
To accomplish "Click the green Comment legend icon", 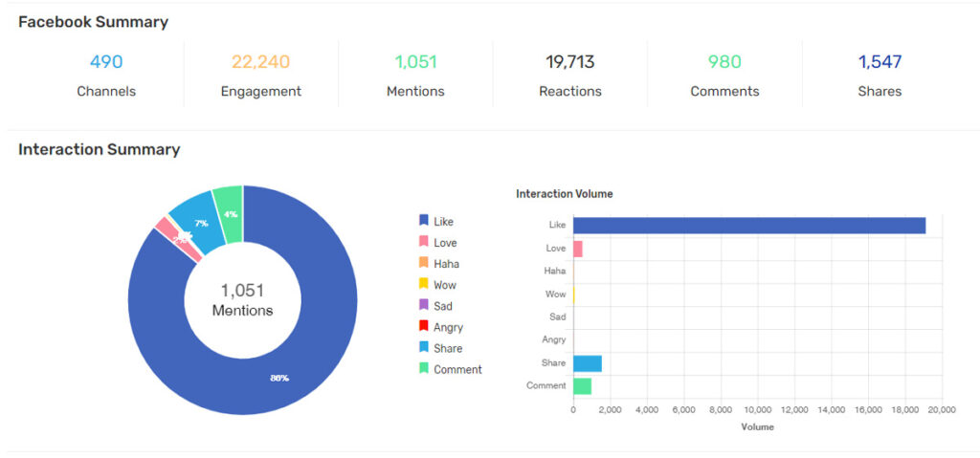I will click(x=423, y=369).
